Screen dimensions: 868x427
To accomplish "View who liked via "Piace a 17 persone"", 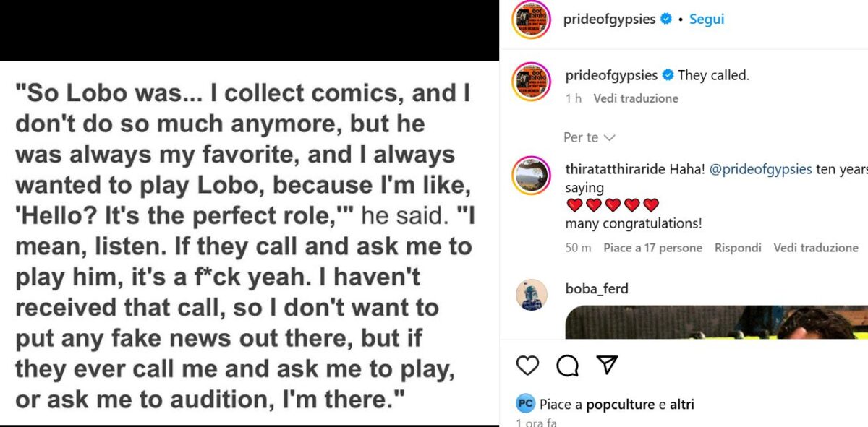I will point(652,248).
